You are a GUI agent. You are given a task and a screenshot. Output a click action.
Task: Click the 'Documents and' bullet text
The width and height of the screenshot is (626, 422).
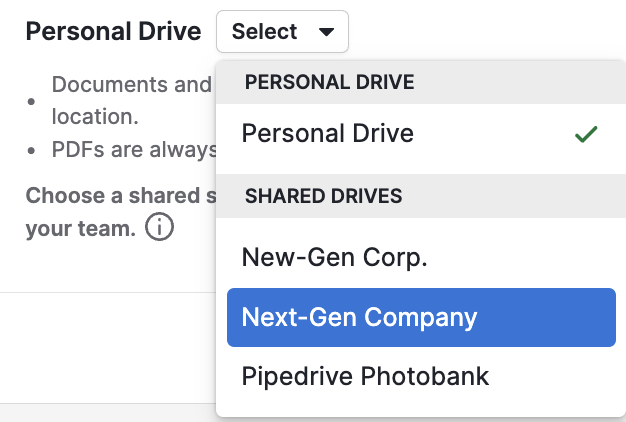[x=131, y=84]
